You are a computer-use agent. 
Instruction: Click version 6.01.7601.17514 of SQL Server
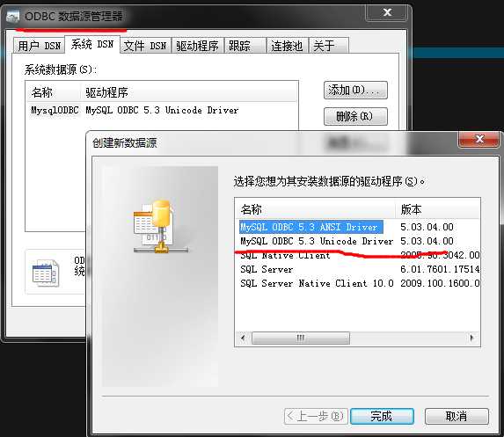(440, 269)
